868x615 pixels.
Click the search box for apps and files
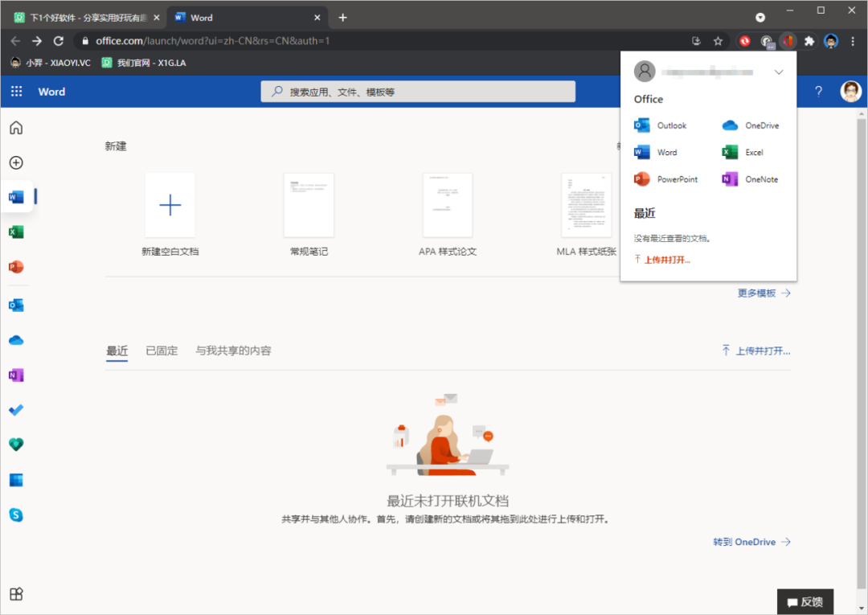point(418,92)
